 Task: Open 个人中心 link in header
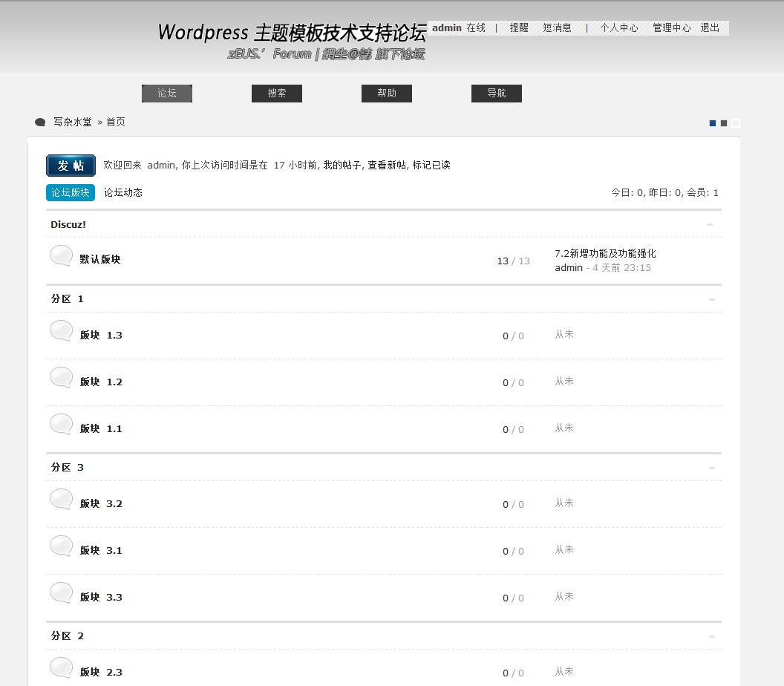tap(619, 28)
